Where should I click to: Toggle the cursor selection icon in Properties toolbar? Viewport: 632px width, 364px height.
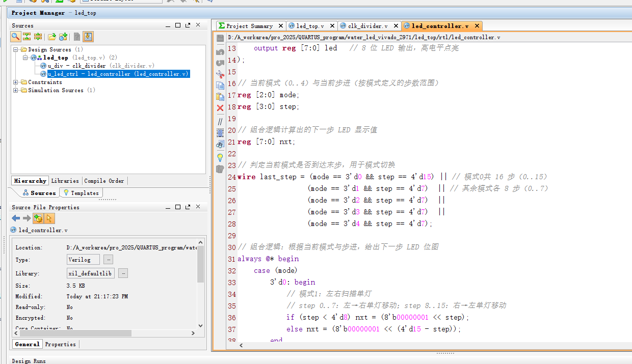49,218
